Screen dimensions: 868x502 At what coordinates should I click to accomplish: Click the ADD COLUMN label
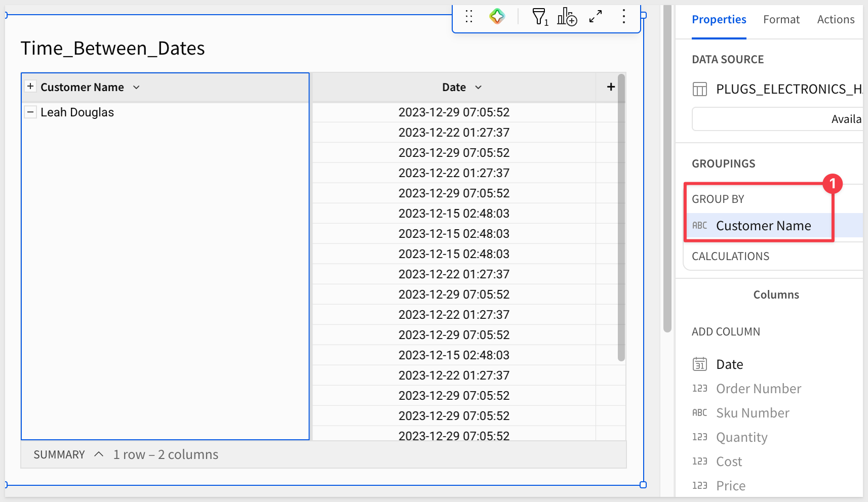point(726,332)
